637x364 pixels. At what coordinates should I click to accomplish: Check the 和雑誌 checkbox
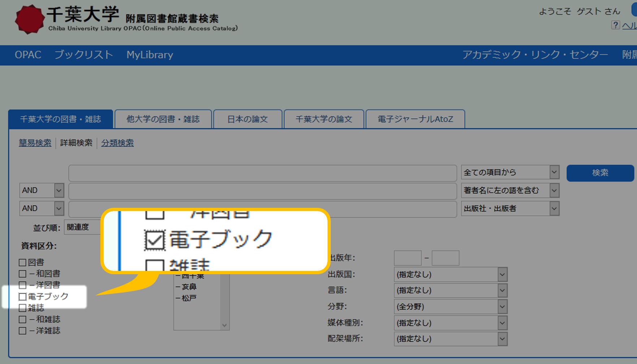[22, 319]
